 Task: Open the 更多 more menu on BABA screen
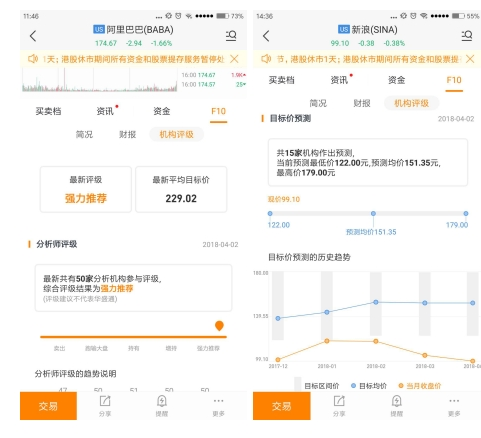pyautogui.click(x=219, y=406)
